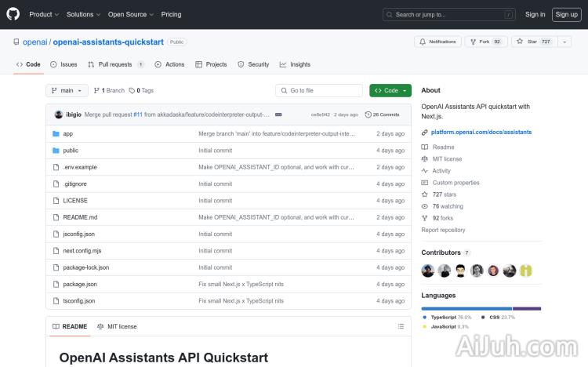Open the Activity link
The height and width of the screenshot is (367, 588).
[x=436, y=171]
